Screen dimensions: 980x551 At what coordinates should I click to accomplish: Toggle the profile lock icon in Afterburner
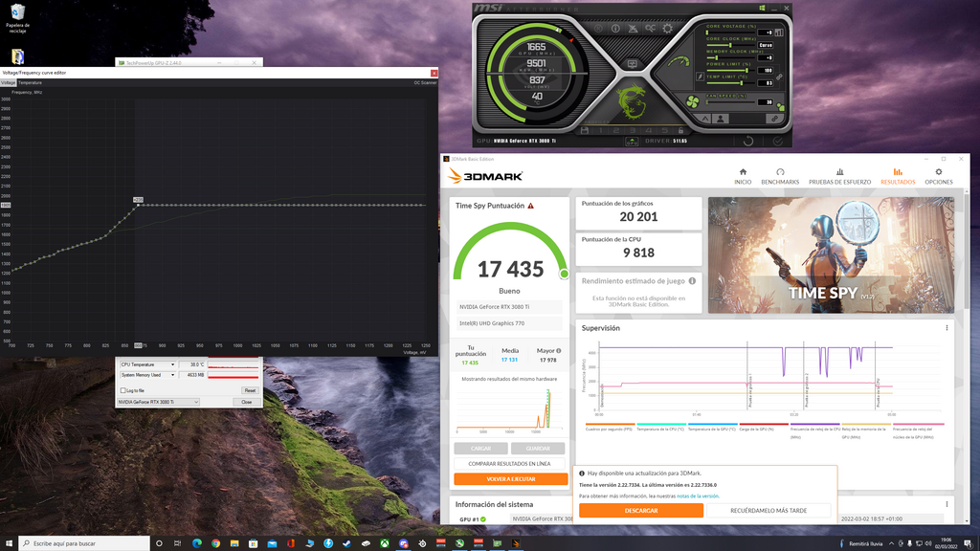click(680, 130)
